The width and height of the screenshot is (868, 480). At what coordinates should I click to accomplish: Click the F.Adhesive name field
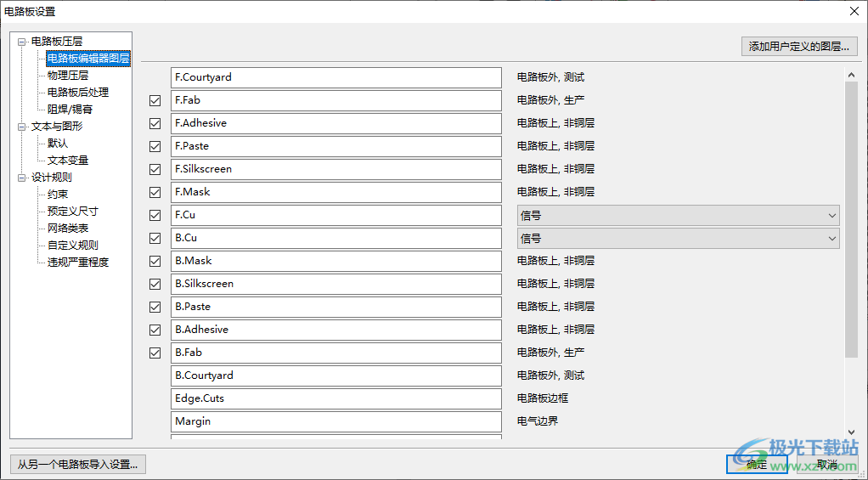coord(336,123)
